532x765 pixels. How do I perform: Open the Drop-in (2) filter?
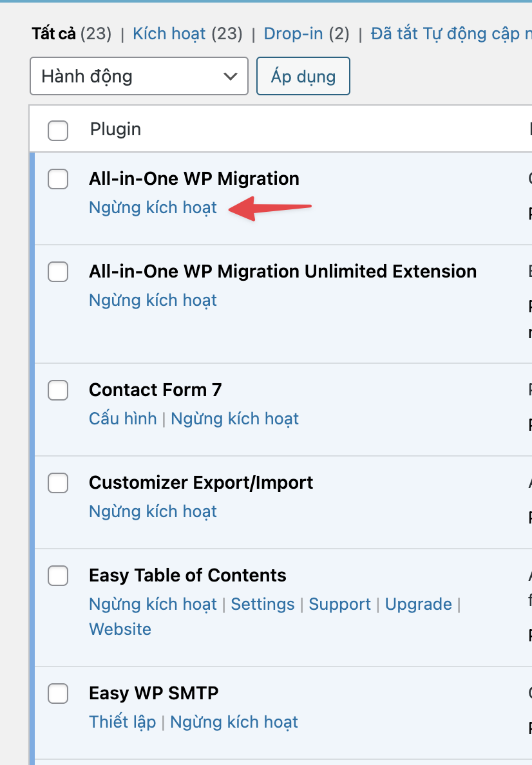pyautogui.click(x=307, y=33)
